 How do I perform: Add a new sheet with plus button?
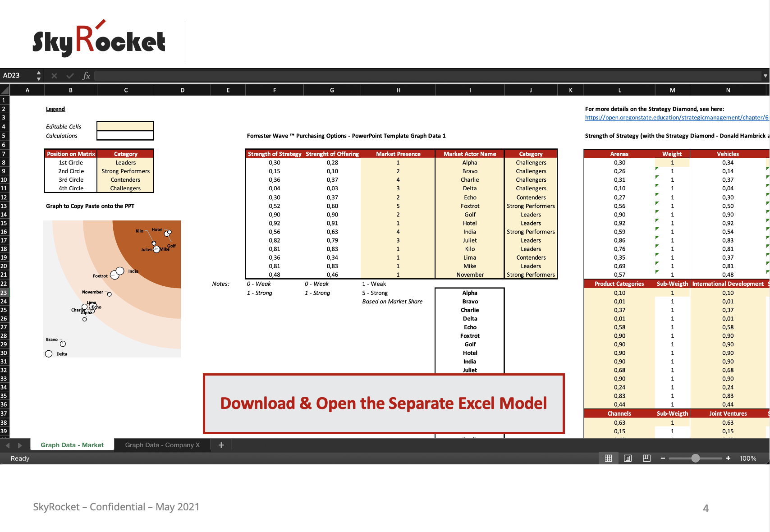[221, 445]
